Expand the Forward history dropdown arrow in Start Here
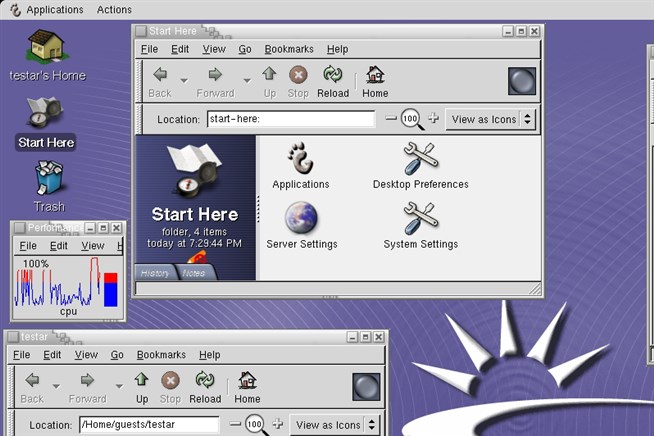The height and width of the screenshot is (436, 654). (x=246, y=79)
